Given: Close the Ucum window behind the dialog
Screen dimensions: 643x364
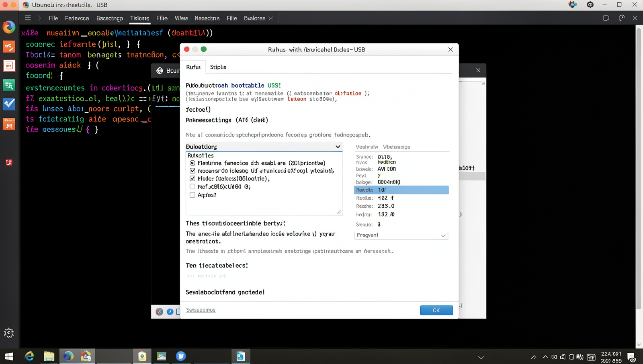Looking at the screenshot, I should click(x=478, y=70).
